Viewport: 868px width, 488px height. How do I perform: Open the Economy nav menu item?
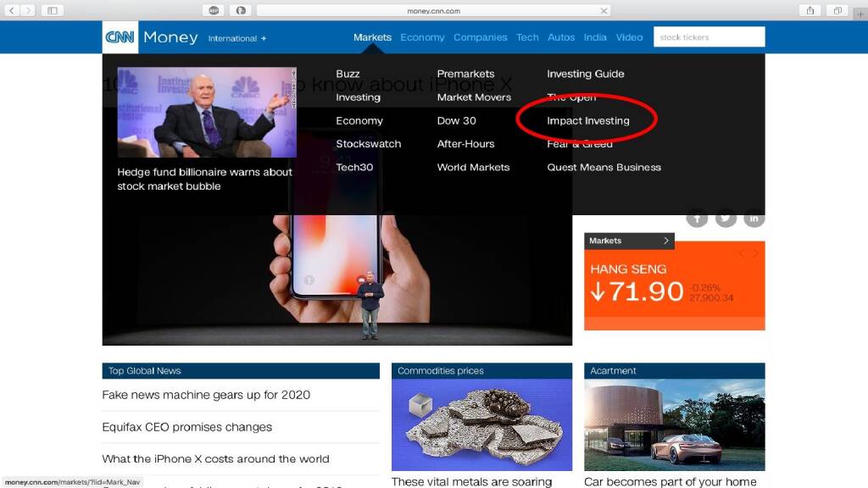click(x=422, y=37)
